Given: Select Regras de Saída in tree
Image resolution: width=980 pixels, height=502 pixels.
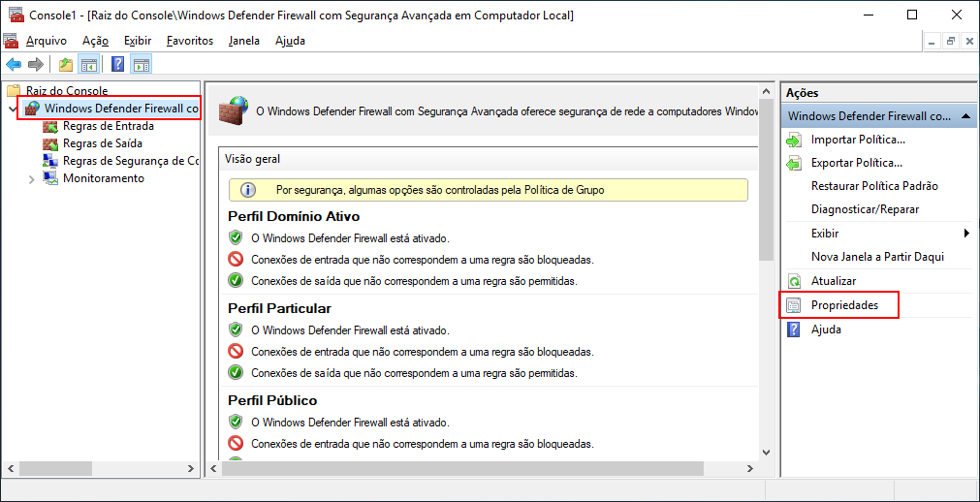Looking at the screenshot, I should point(103,143).
